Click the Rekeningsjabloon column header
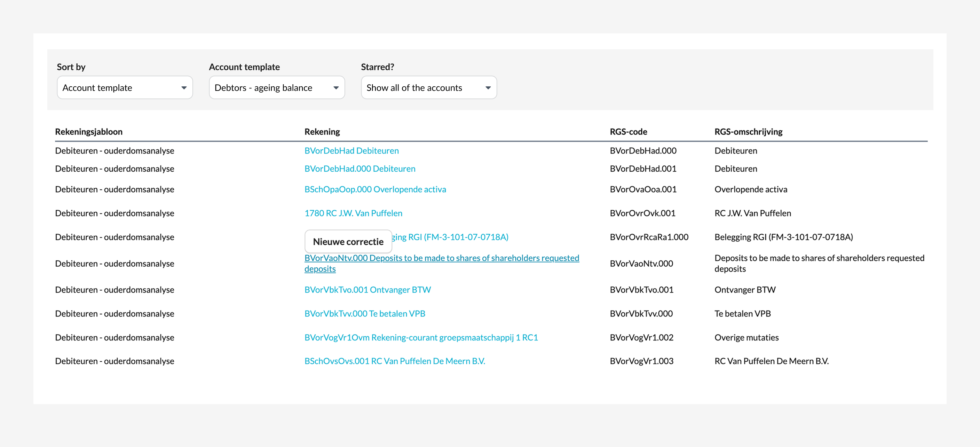The height and width of the screenshot is (447, 980). click(89, 132)
